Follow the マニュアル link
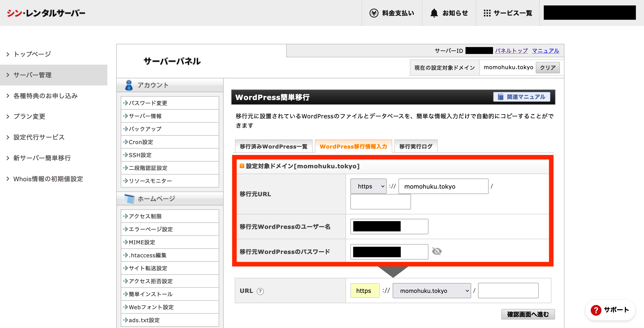This screenshot has width=644, height=328. click(x=546, y=51)
